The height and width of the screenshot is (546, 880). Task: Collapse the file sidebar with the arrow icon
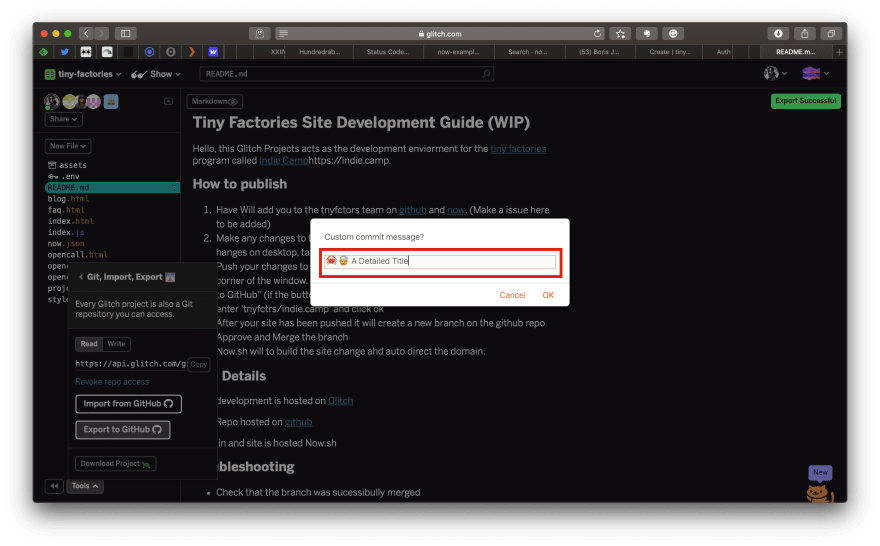pyautogui.click(x=168, y=101)
